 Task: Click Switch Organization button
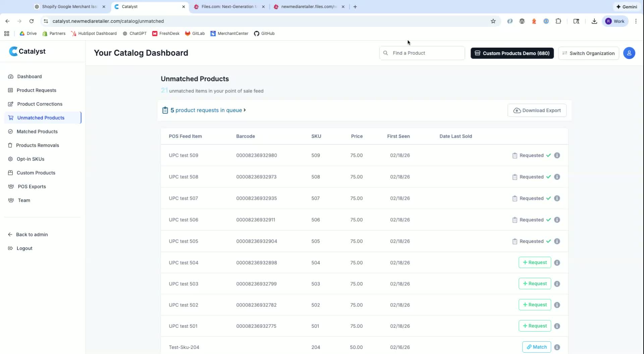(588, 53)
